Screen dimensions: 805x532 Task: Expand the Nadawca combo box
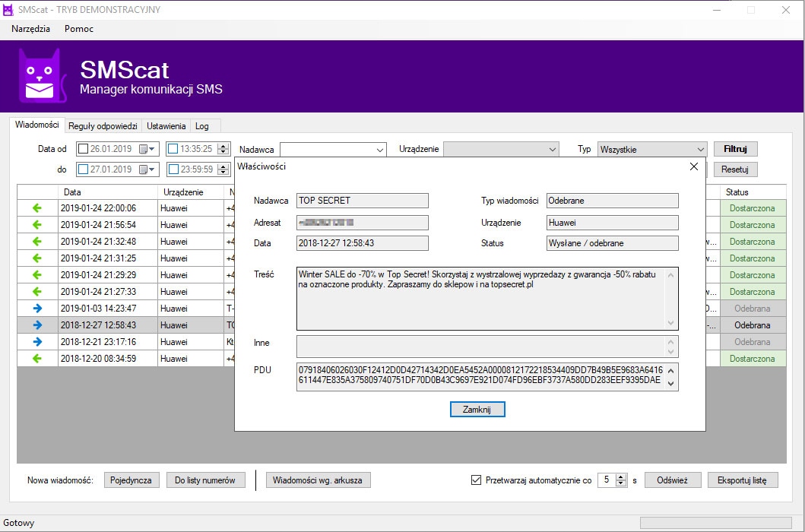[380, 150]
